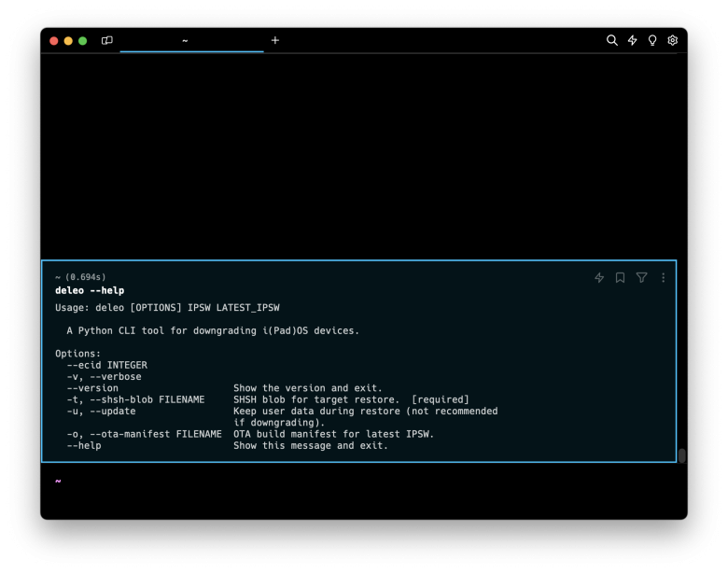Maximize the window with the green button
This screenshot has width=728, height=573.
point(83,41)
